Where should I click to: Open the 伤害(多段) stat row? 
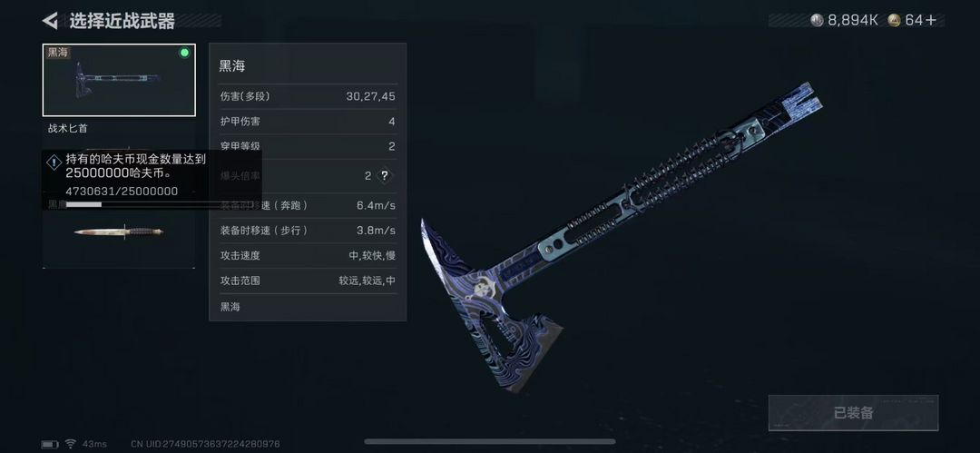(308, 96)
